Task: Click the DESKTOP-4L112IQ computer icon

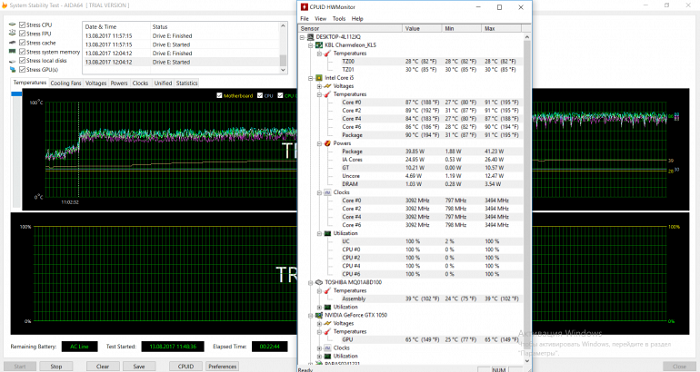Action: (x=310, y=37)
